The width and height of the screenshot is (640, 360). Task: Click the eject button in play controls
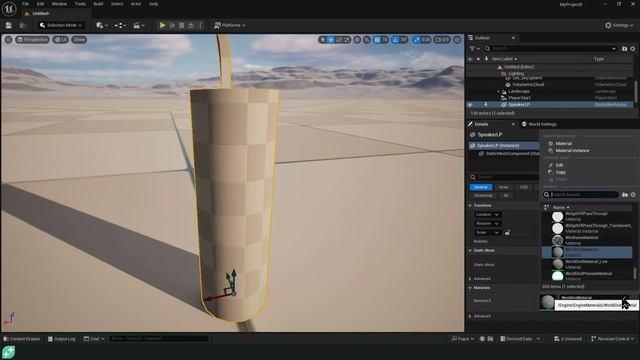coord(191,25)
